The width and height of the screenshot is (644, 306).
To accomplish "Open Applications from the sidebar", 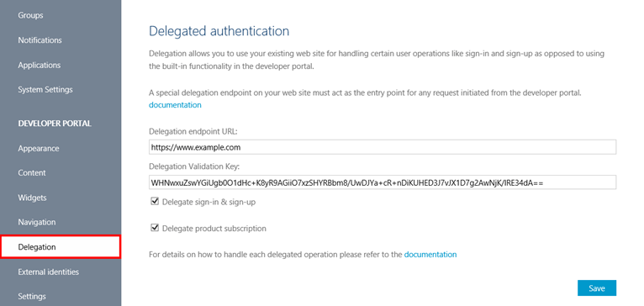I will pos(39,66).
